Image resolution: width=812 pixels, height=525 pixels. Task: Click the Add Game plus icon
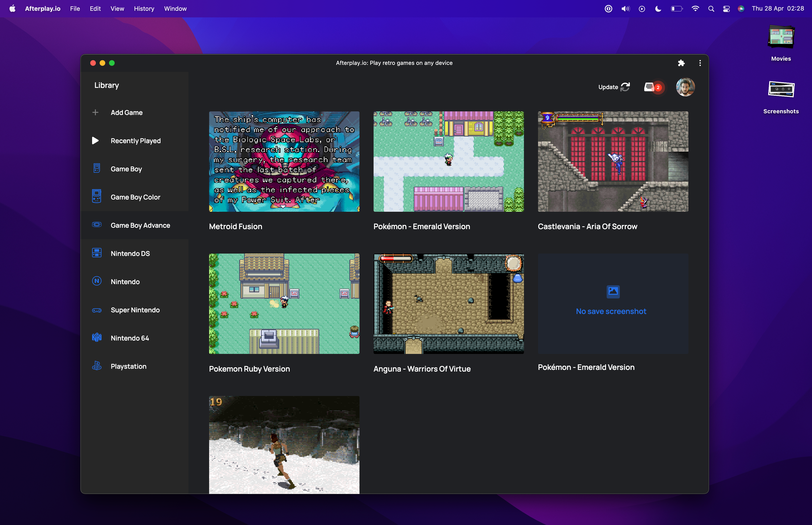95,112
